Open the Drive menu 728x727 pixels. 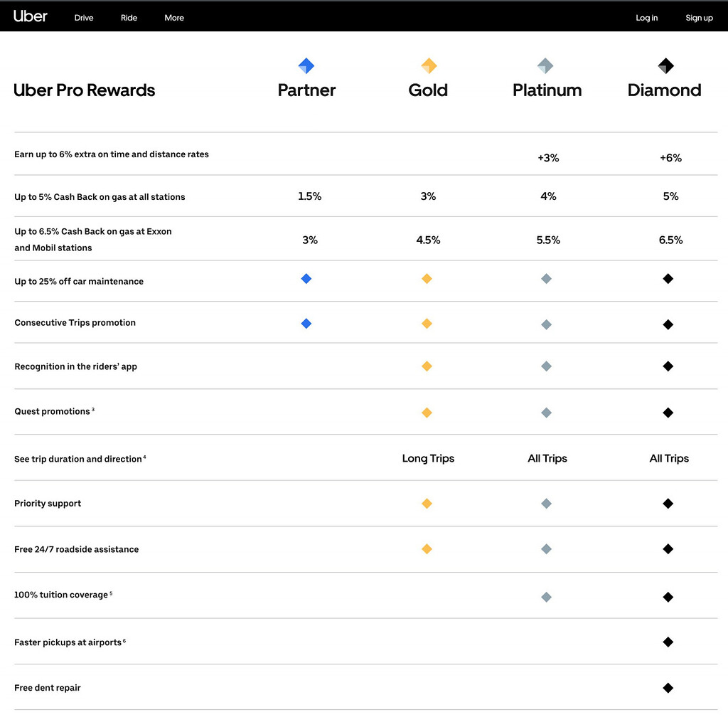click(x=84, y=18)
